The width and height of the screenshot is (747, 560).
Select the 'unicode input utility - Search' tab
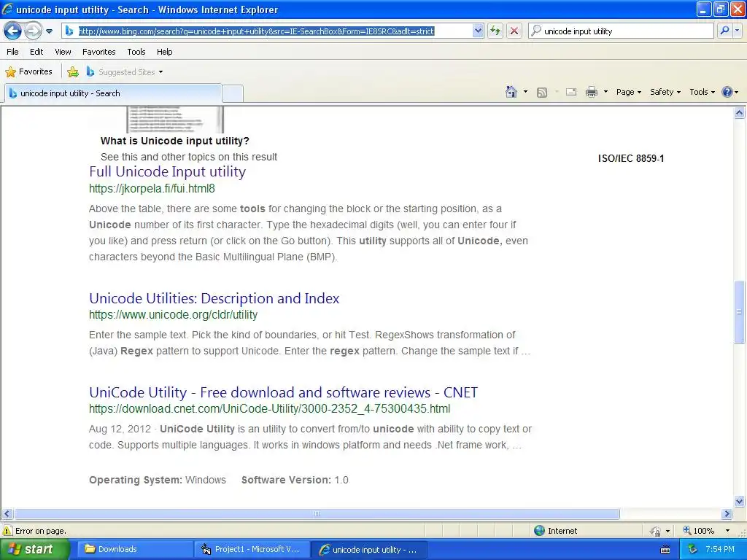click(113, 93)
